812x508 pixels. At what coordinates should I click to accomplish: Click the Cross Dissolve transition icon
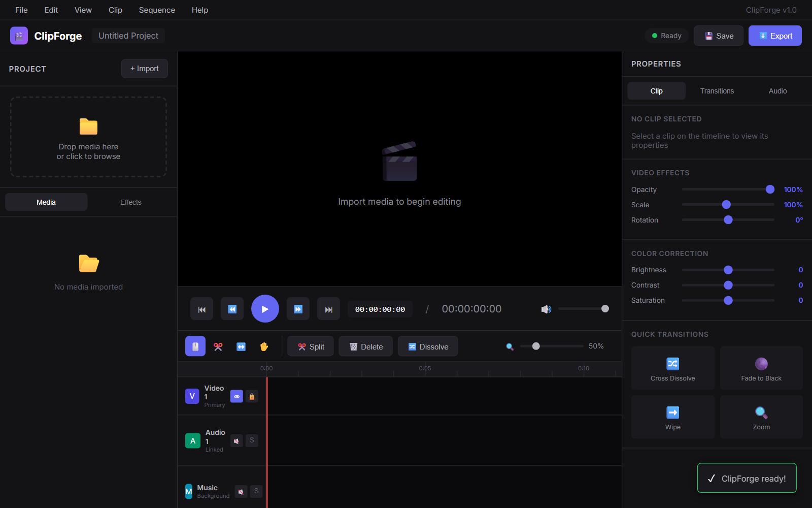coord(672,364)
